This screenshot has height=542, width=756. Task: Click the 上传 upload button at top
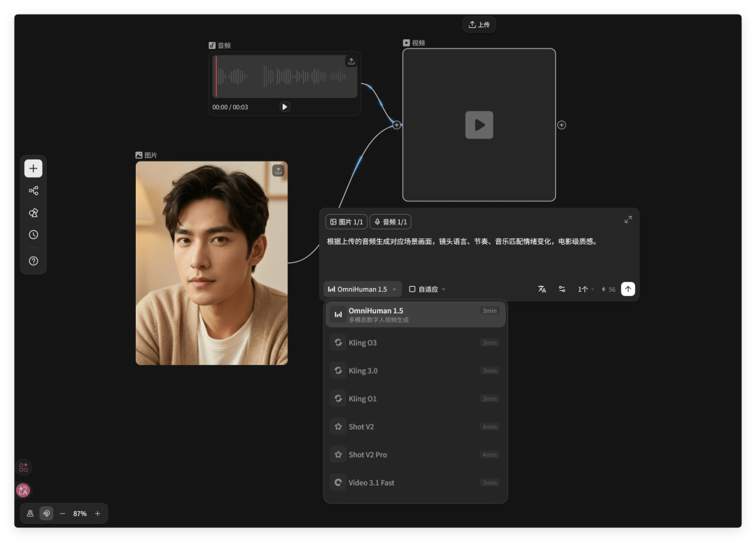pyautogui.click(x=479, y=24)
